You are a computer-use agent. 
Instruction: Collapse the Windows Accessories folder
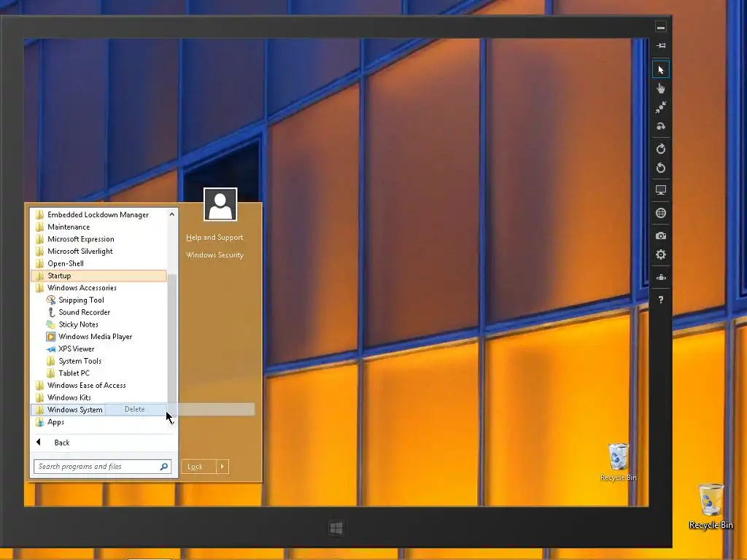pyautogui.click(x=98, y=287)
